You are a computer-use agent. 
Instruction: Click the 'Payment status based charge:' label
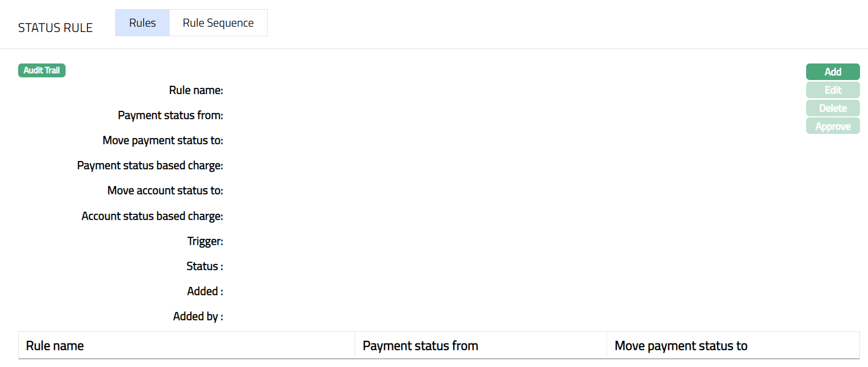150,165
